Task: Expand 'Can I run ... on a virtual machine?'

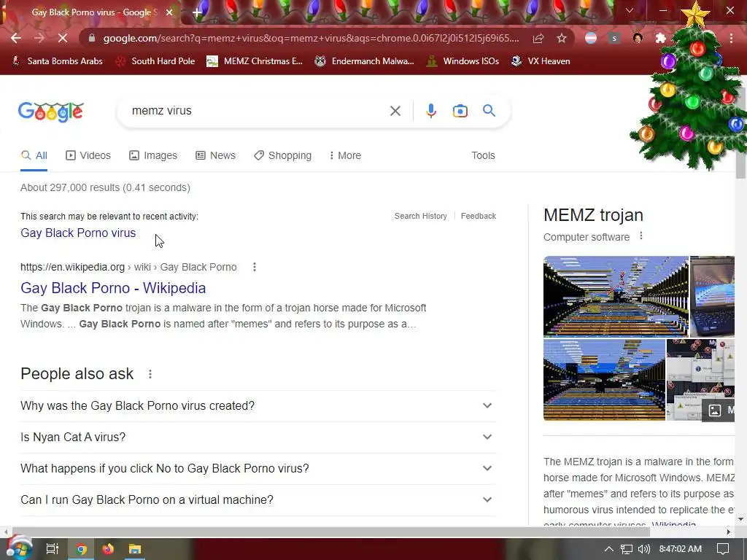Action: click(258, 500)
